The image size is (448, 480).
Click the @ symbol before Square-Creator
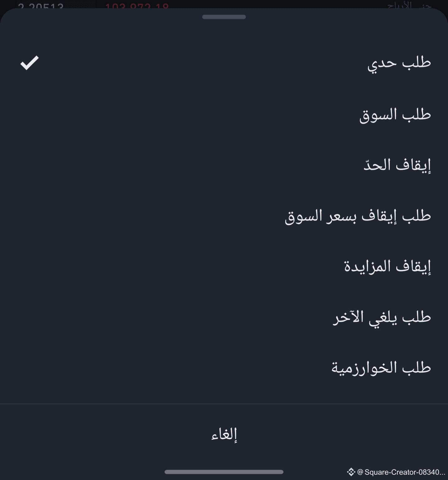click(x=360, y=472)
